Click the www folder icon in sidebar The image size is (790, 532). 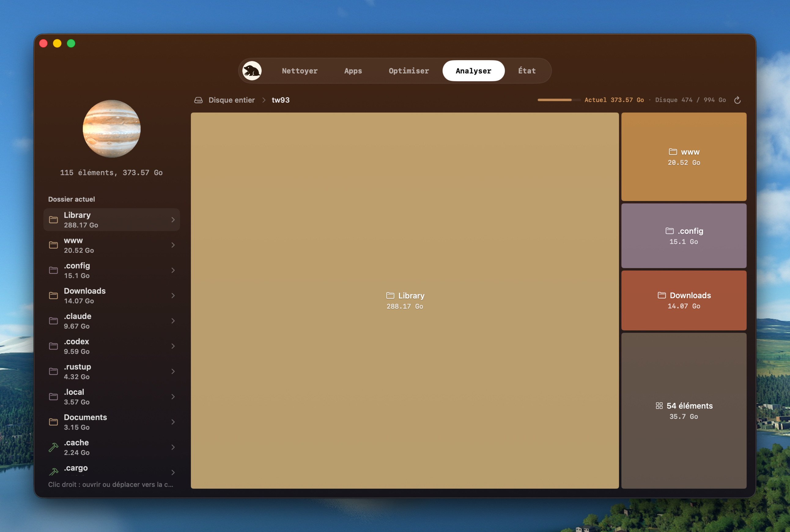coord(53,245)
